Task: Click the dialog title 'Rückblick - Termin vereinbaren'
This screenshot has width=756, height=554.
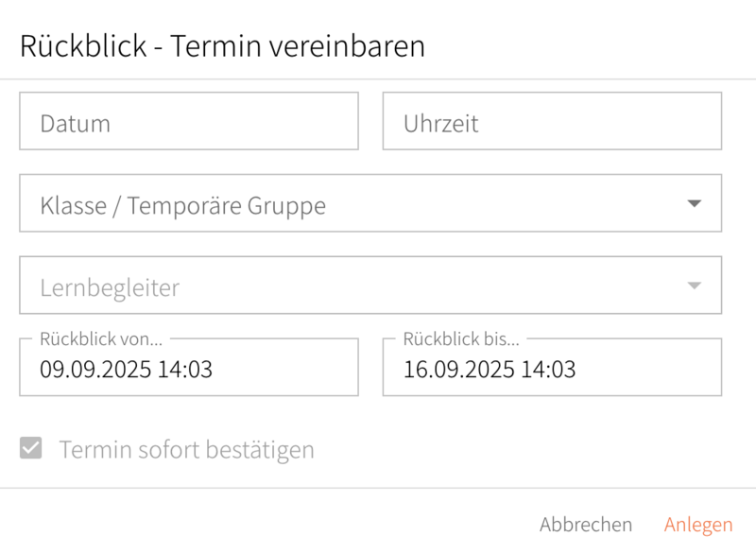Action: point(222,45)
